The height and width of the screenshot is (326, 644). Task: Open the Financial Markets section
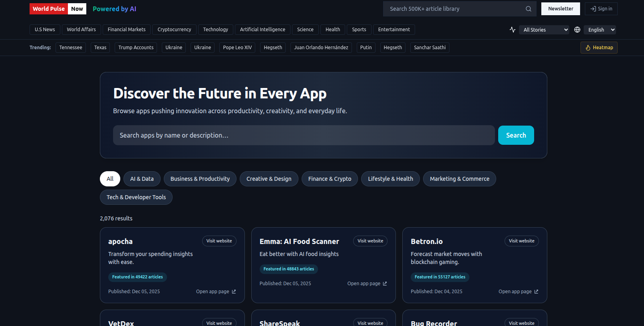(x=127, y=30)
